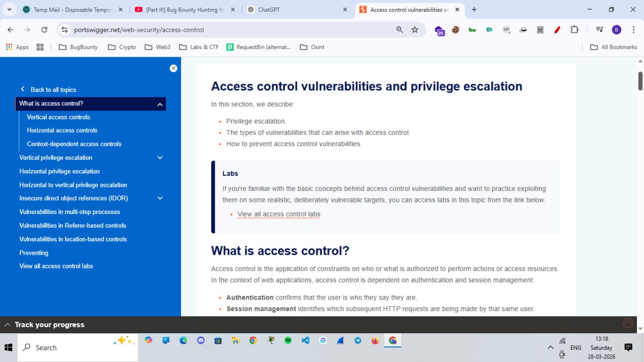The height and width of the screenshot is (362, 644).
Task: Open the Chrome three-dot menu
Action: [x=633, y=30]
